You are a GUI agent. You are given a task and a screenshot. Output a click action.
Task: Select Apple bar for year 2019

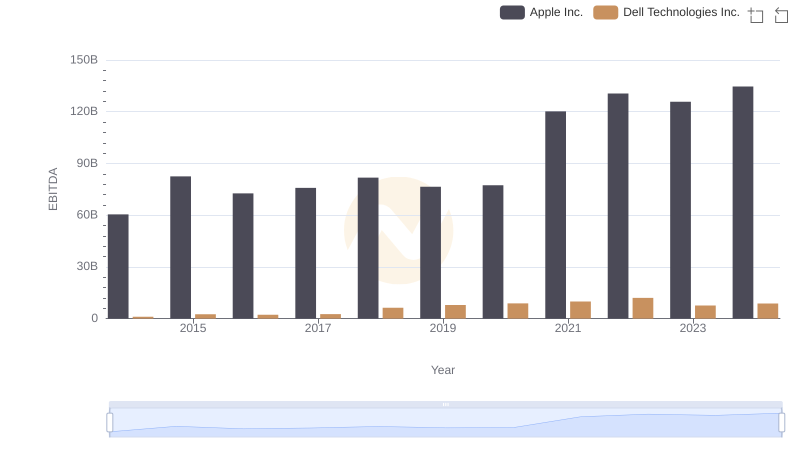click(x=431, y=252)
